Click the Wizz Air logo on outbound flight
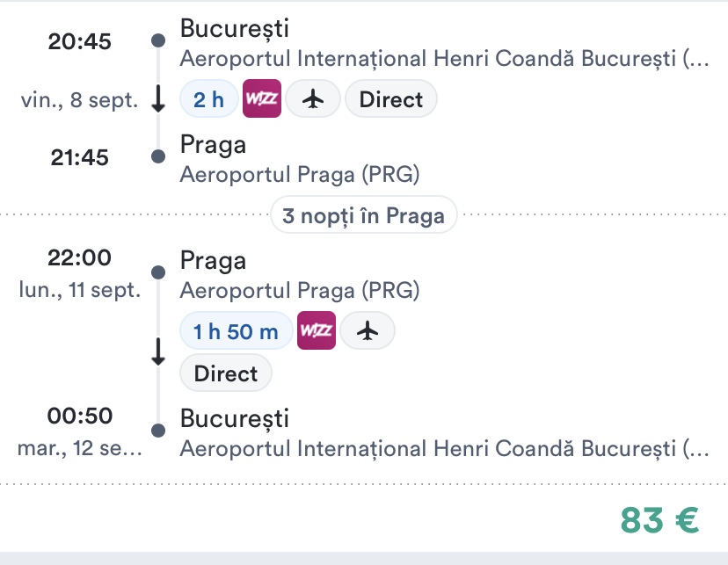The width and height of the screenshot is (728, 565). [x=262, y=99]
